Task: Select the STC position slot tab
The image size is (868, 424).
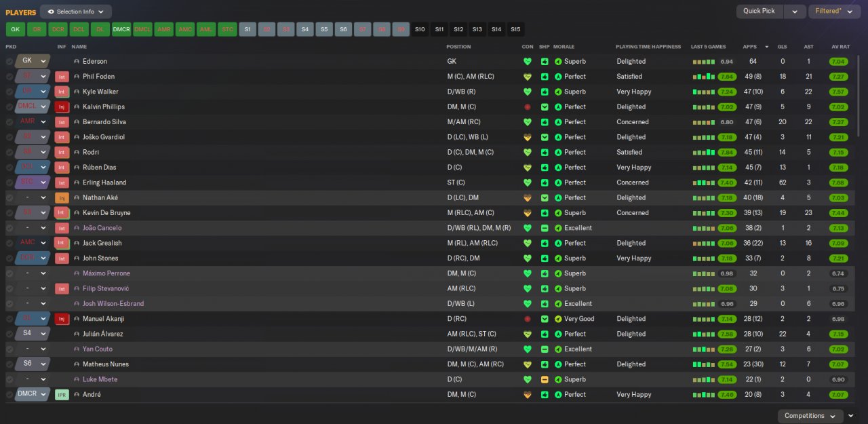Action: pyautogui.click(x=228, y=29)
